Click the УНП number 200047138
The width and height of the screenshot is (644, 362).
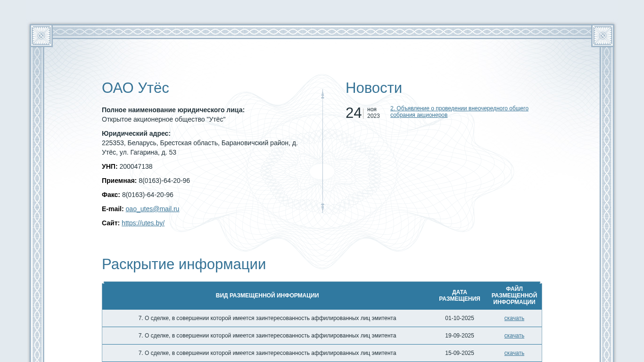(x=136, y=166)
